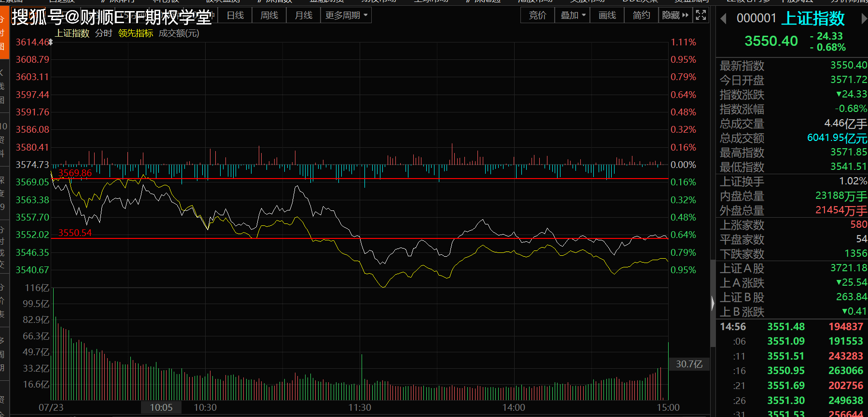Viewport: 868px width, 417px height.
Task: Open the 叠加 overlay dropdown
Action: pos(573,15)
